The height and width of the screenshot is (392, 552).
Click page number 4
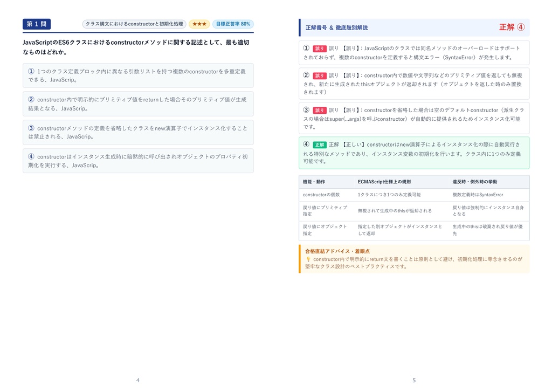137,380
